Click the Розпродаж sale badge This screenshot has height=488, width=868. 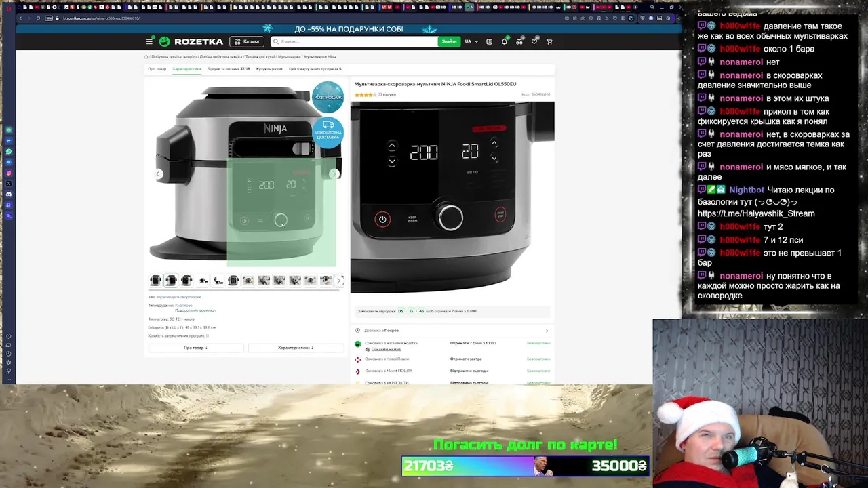pyautogui.click(x=328, y=97)
